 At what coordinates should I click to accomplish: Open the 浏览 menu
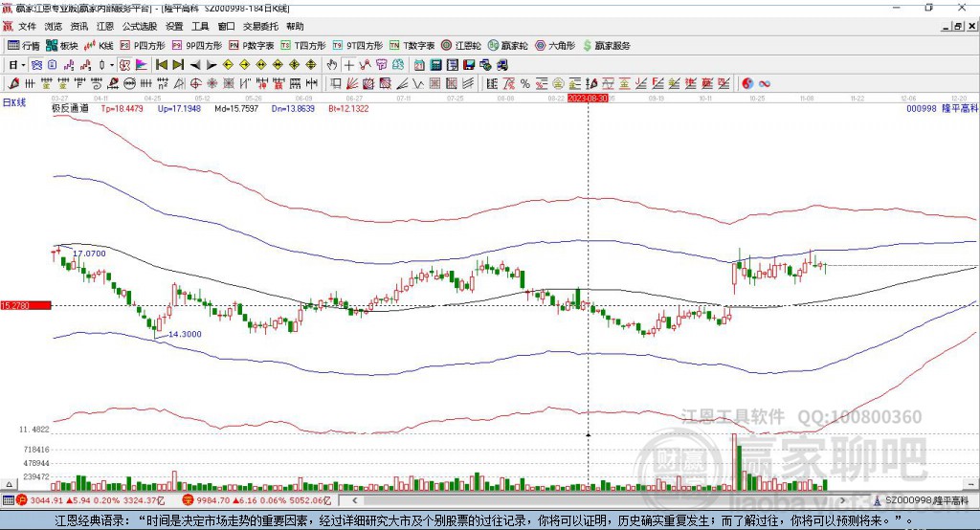coord(54,26)
